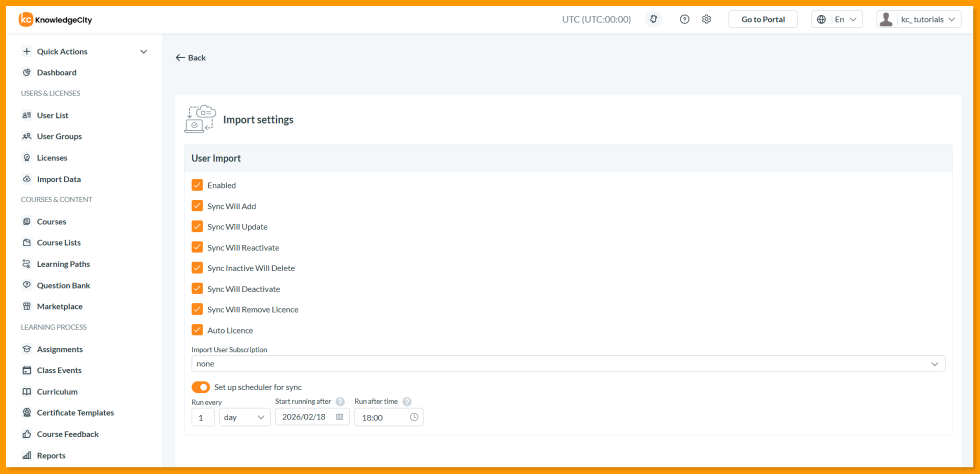Viewport: 980px width, 474px height.
Task: Click the clock icon in time field
Action: tap(414, 417)
